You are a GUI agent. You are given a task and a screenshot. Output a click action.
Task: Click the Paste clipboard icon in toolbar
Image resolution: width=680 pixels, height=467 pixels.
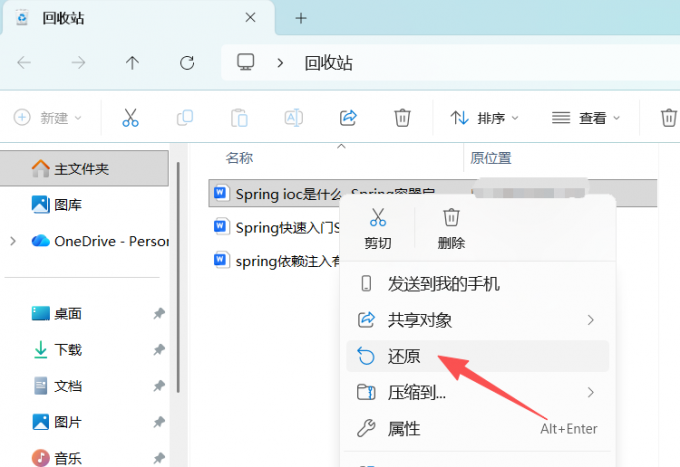click(239, 118)
